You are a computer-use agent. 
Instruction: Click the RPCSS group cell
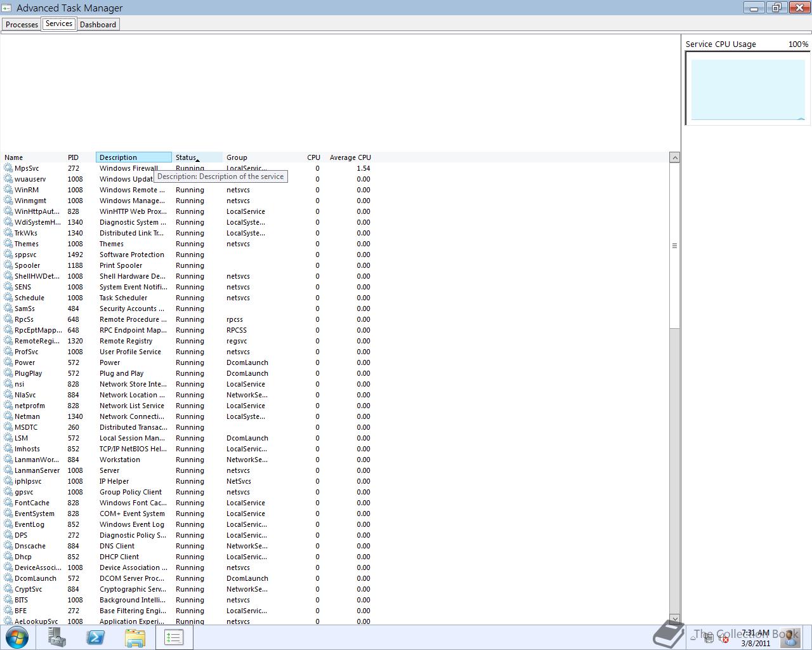237,330
